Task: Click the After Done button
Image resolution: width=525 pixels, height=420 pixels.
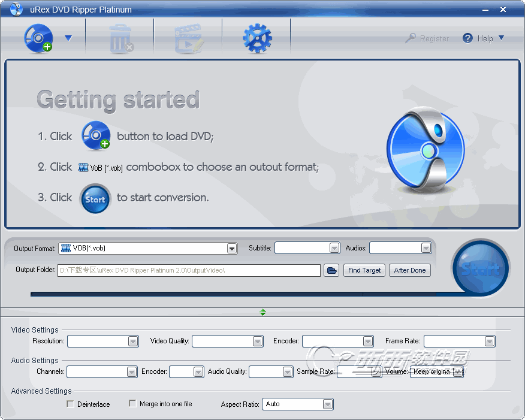Action: (410, 270)
